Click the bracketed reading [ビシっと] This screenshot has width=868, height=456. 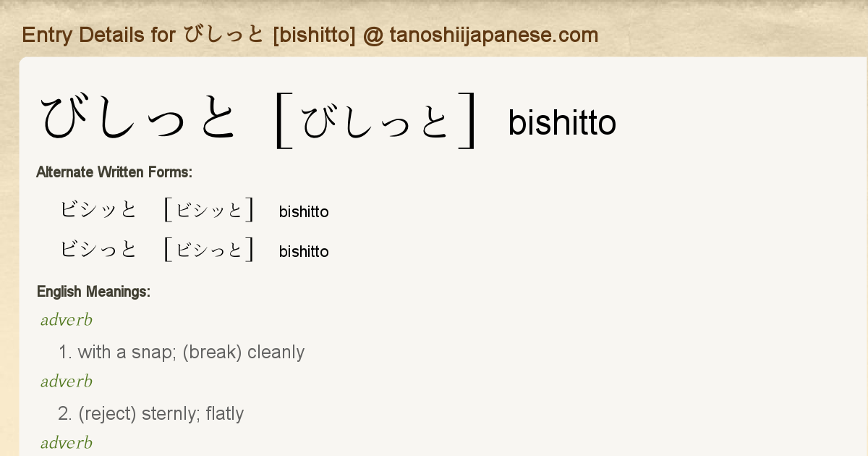pyautogui.click(x=209, y=250)
